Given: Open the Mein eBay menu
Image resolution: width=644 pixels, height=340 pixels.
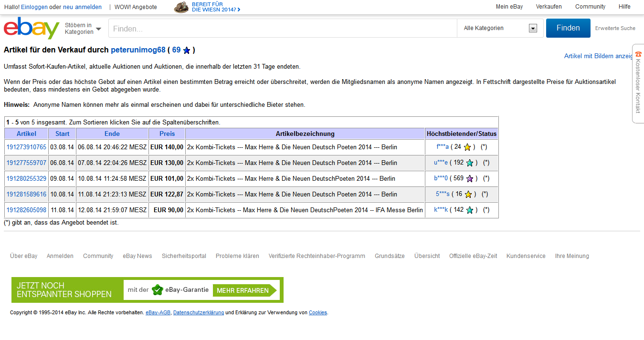Looking at the screenshot, I should click(x=509, y=7).
